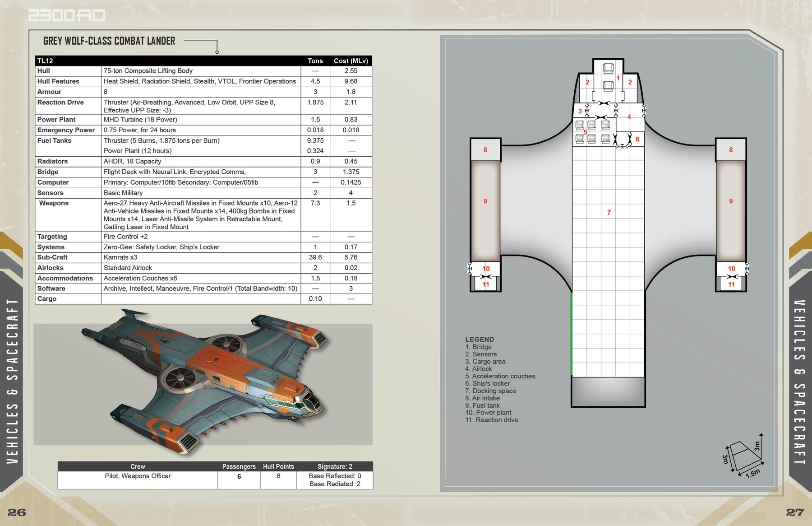This screenshot has height=526, width=812.
Task: Click the 'Cost (MLv)' column header
Action: [351, 61]
